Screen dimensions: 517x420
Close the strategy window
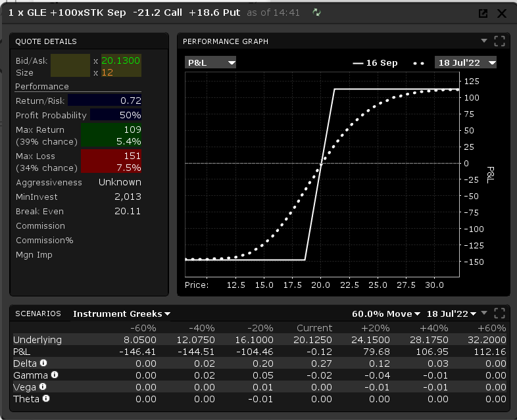(502, 13)
